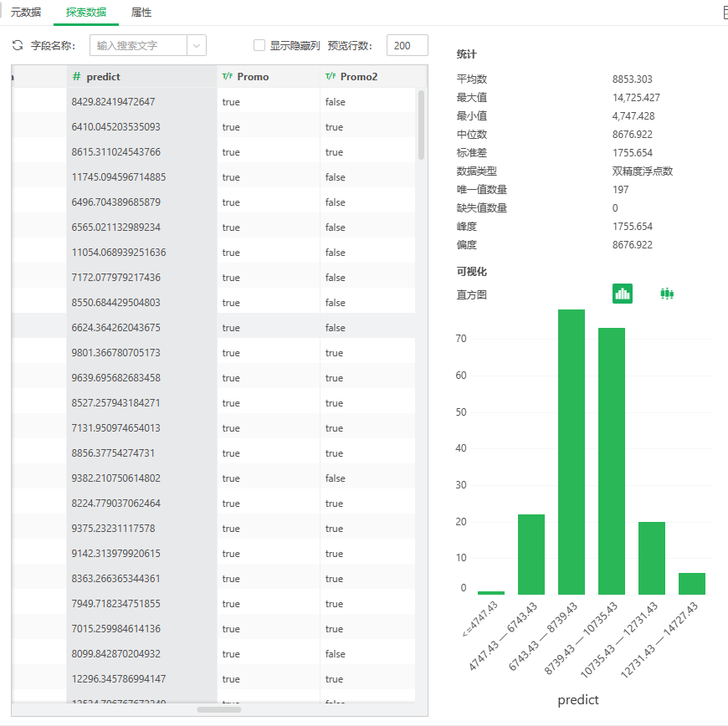This screenshot has width=728, height=726.
Task: Open the search field dropdown arrow
Action: point(197,45)
